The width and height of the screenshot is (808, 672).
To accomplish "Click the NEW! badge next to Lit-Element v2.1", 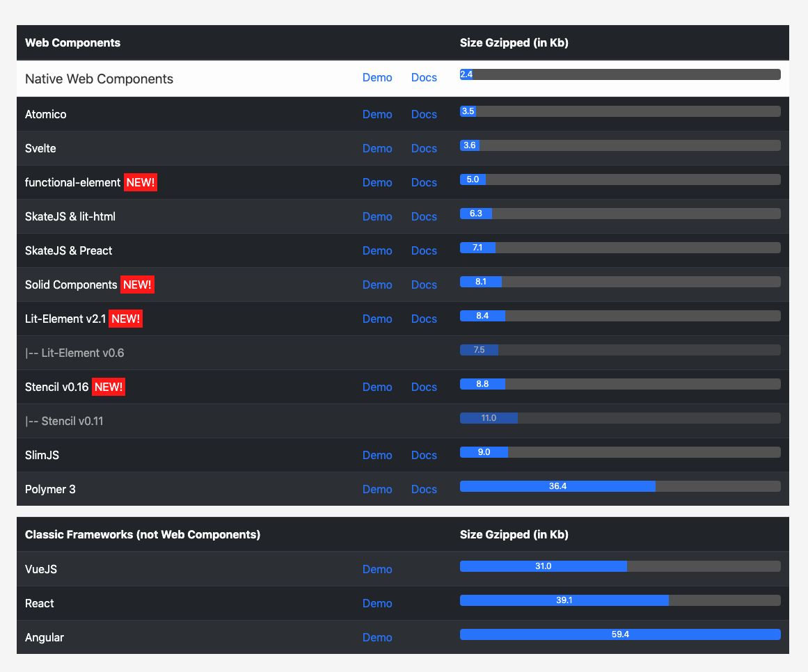I will pyautogui.click(x=125, y=319).
